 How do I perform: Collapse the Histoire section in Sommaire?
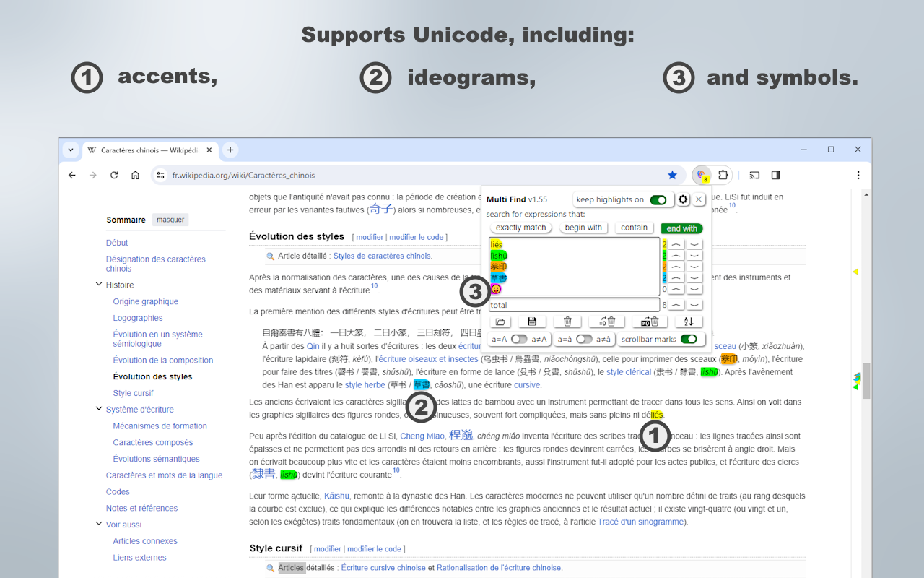99,285
